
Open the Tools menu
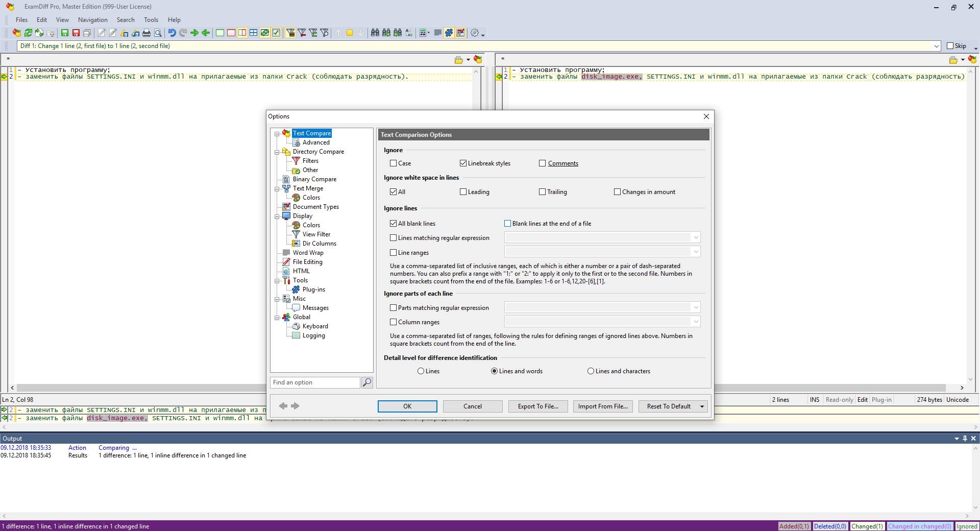coord(151,20)
